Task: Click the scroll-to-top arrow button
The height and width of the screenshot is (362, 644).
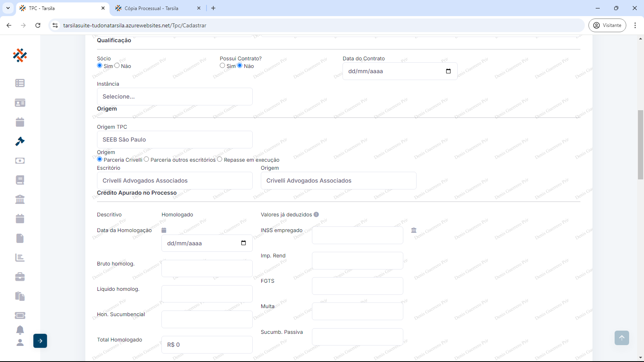Action: pos(621,338)
